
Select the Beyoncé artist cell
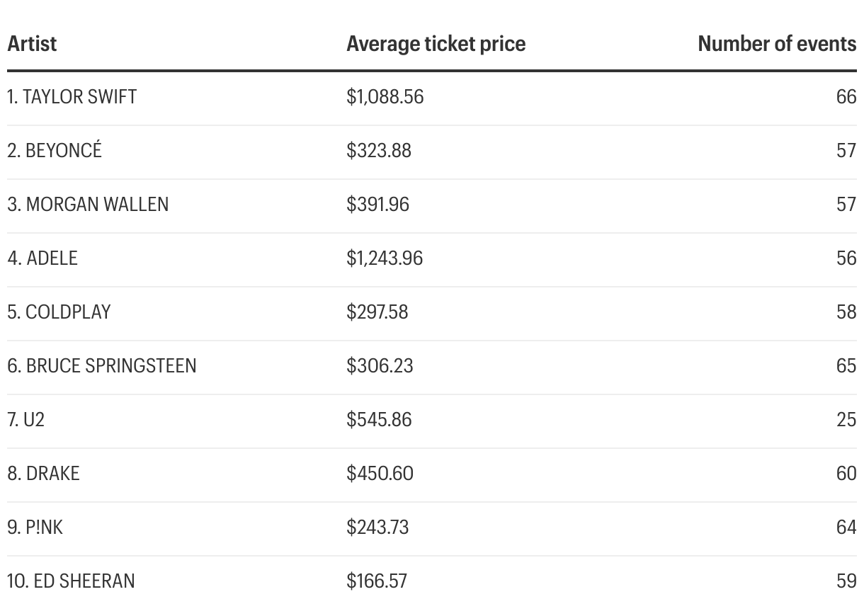pyautogui.click(x=55, y=150)
